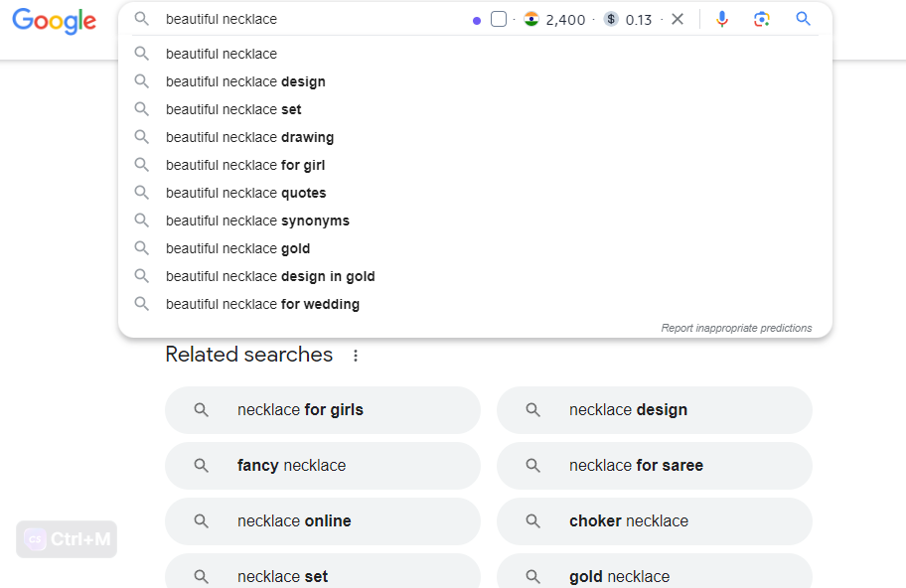Open Related searches three-dot menu
Image resolution: width=906 pixels, height=588 pixels.
[x=356, y=356]
